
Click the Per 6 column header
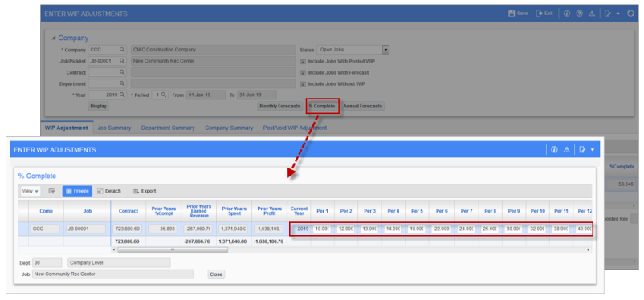click(442, 211)
